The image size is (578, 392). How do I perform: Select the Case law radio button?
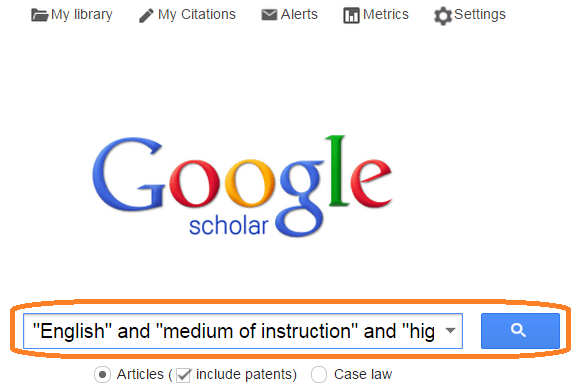pos(318,375)
